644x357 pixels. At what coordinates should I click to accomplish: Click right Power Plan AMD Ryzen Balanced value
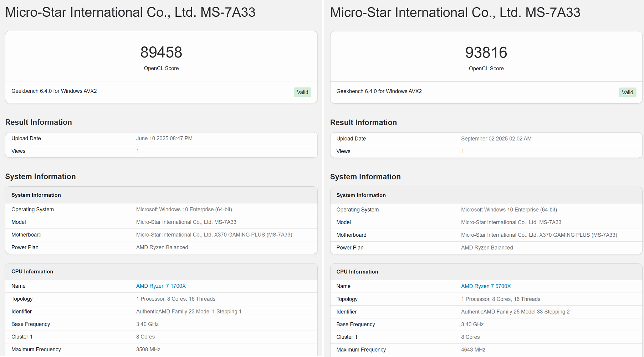(487, 248)
